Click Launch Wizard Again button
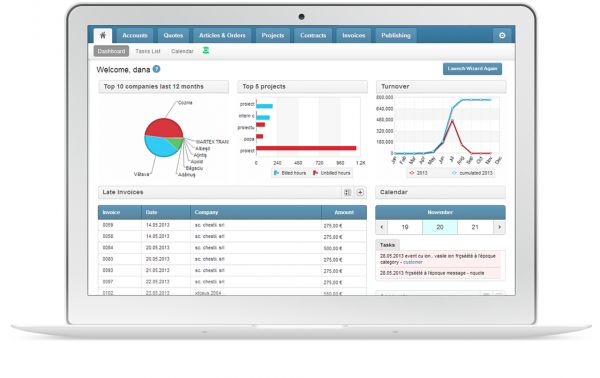 (472, 69)
